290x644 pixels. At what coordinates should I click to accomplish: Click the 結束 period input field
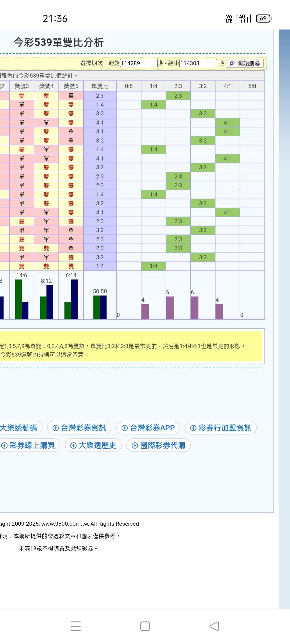tap(198, 63)
